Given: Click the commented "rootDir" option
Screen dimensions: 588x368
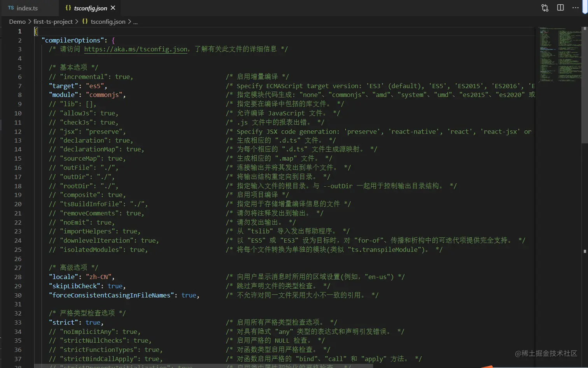Looking at the screenshot, I should pos(84,186).
